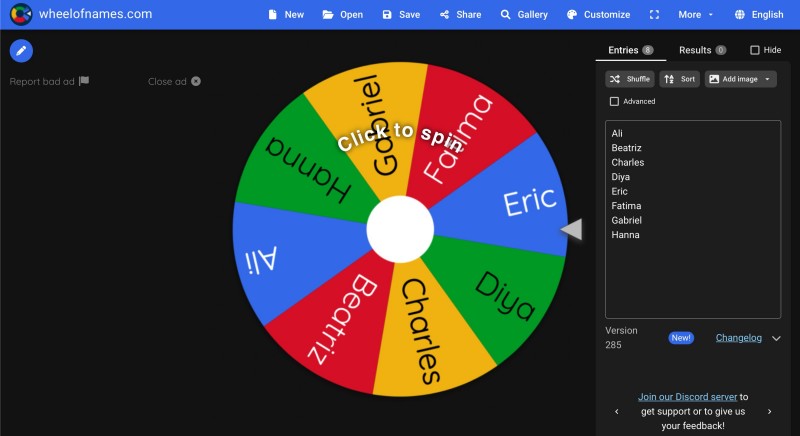800x436 pixels.
Task: Shuffle the entries
Action: click(630, 79)
